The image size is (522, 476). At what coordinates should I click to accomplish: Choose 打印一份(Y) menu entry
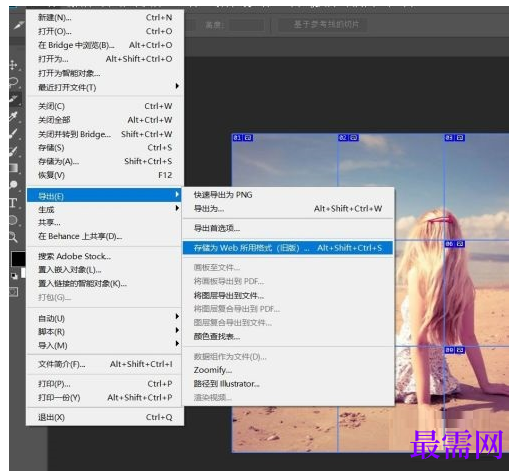[x=105, y=398]
